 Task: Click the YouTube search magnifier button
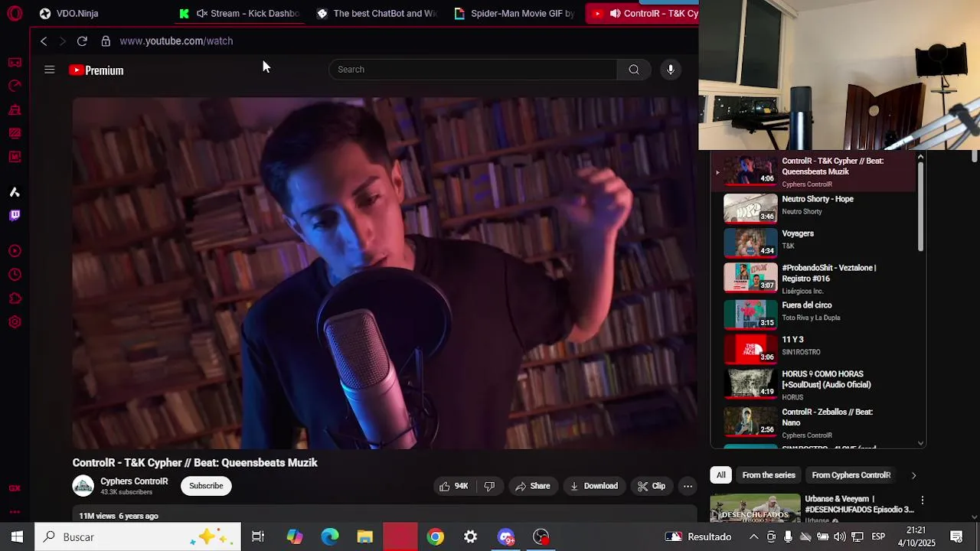[x=634, y=70]
